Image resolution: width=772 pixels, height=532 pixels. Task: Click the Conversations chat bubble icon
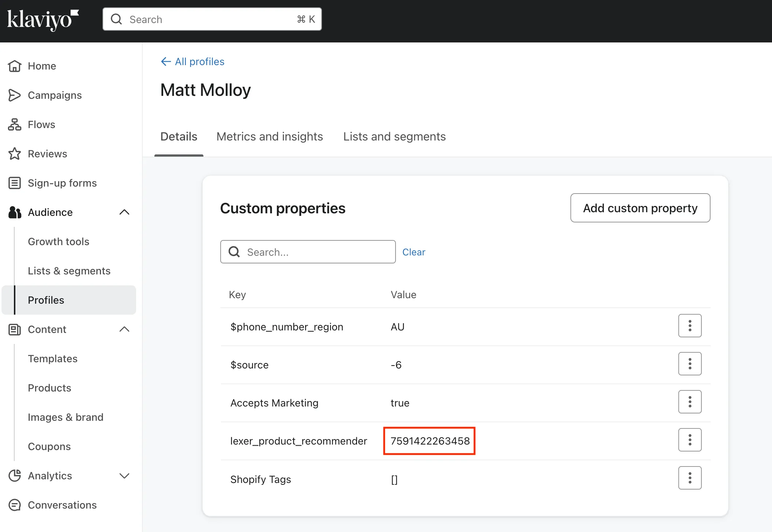(15, 505)
